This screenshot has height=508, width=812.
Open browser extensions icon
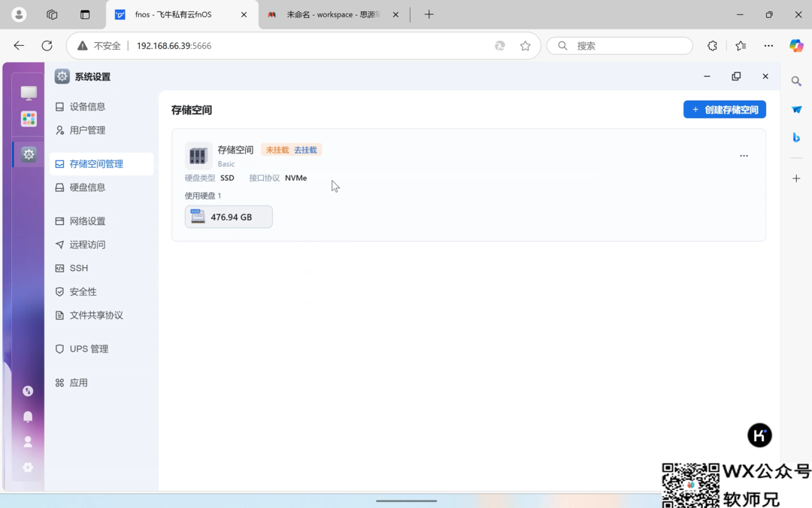coord(713,46)
